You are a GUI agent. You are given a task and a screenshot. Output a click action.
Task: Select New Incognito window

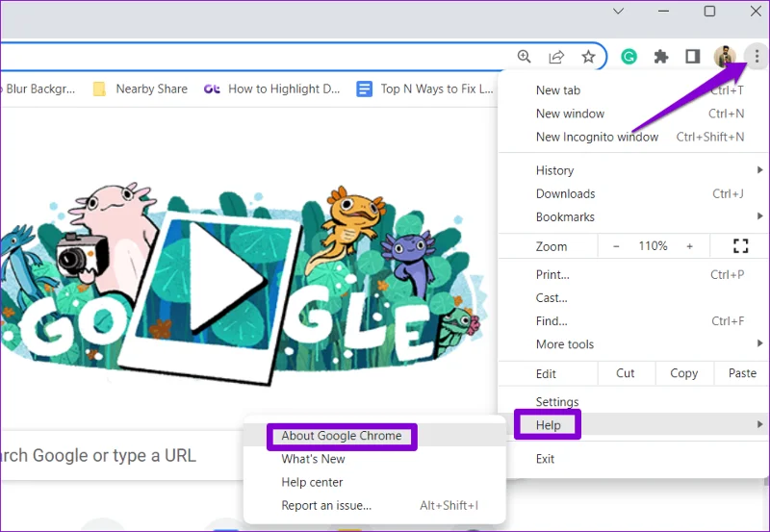[634, 137]
